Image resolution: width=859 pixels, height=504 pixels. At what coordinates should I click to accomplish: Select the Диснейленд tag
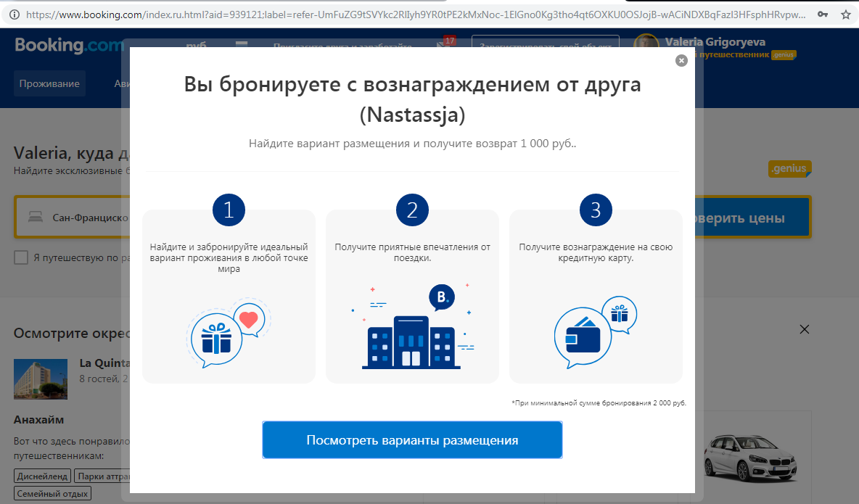click(x=42, y=476)
